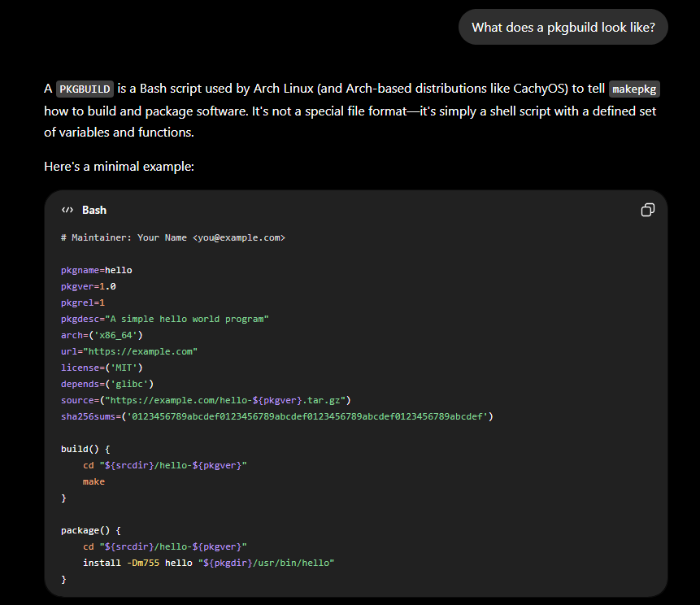Click the pkgrel=1 line
Viewport: 700px width, 605px height.
tap(83, 302)
